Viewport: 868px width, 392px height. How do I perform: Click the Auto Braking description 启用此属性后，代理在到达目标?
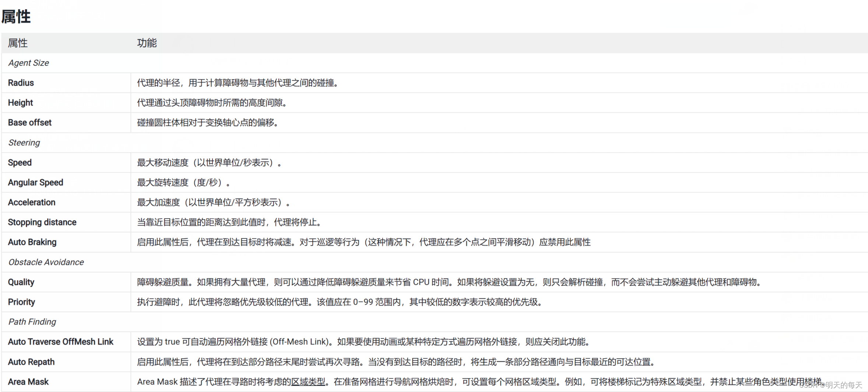click(x=364, y=242)
